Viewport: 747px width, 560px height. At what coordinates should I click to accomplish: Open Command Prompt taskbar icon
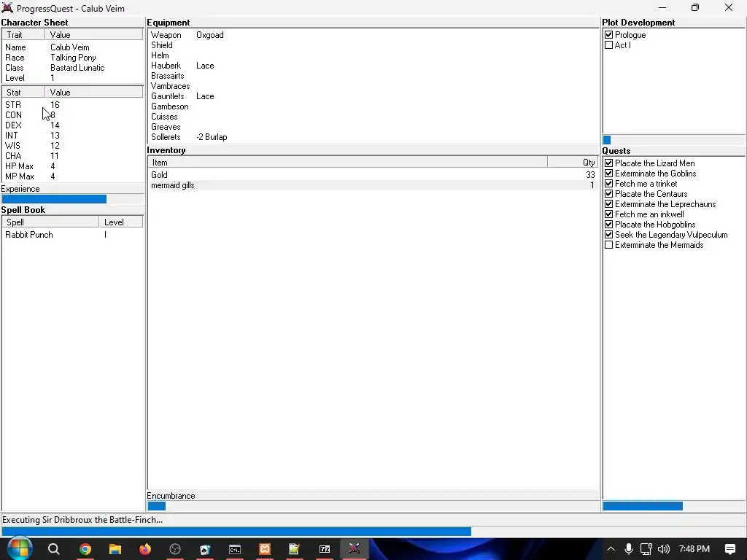click(x=235, y=549)
